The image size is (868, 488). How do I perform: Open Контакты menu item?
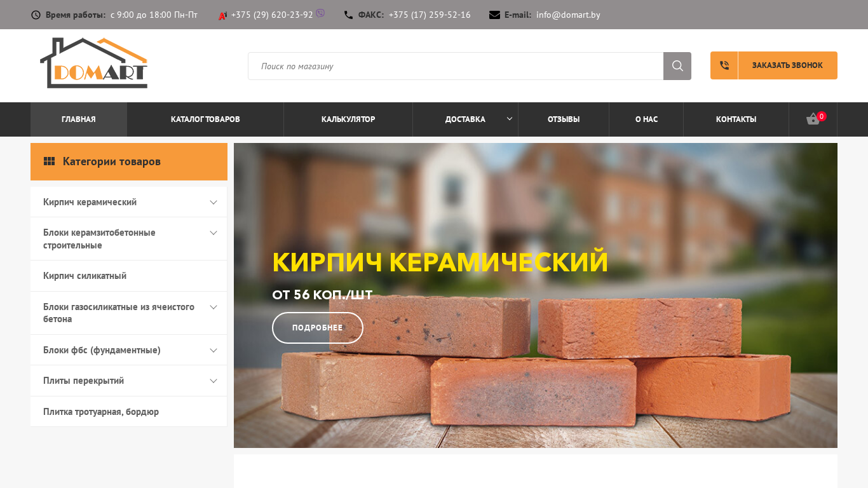point(736,119)
